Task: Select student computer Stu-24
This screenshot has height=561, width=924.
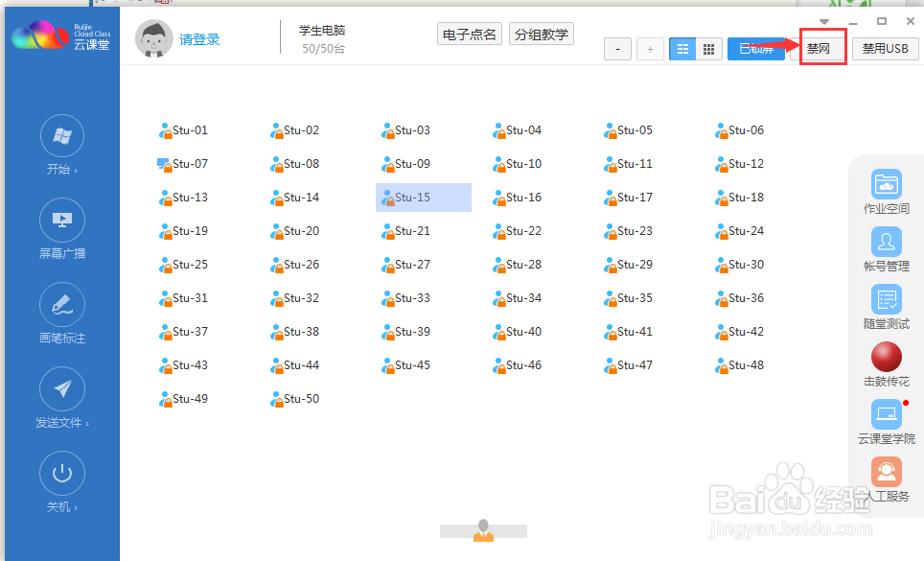Action: coord(739,231)
